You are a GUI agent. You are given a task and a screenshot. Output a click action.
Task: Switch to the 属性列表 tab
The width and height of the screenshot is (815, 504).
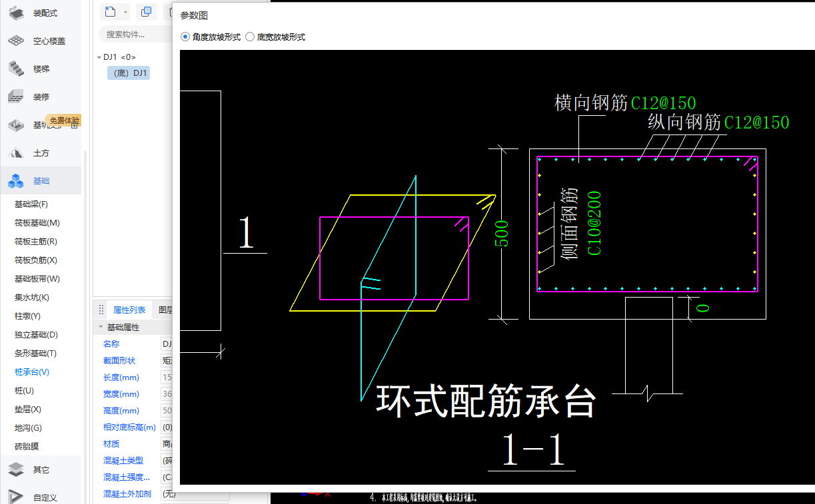click(x=129, y=310)
